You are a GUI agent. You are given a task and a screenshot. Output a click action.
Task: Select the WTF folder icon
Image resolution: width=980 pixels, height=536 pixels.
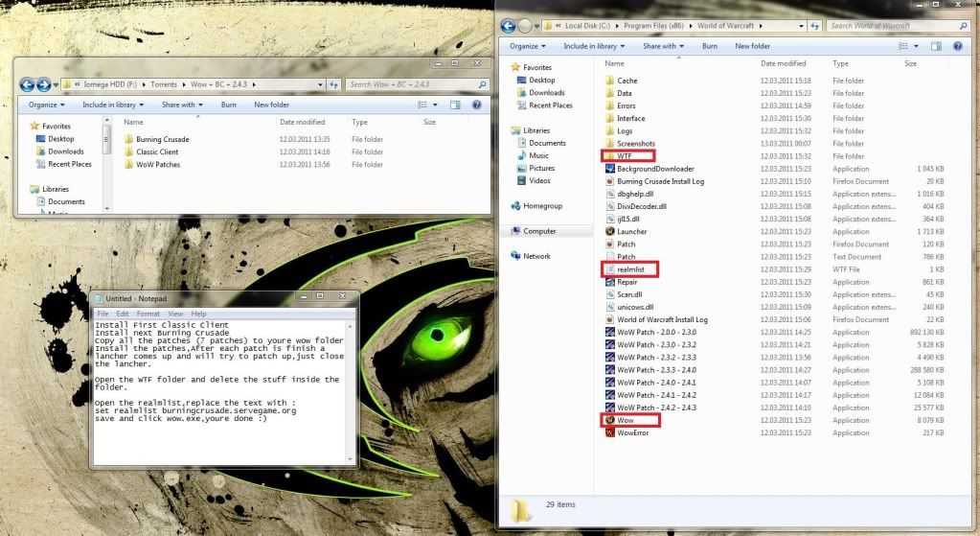610,155
